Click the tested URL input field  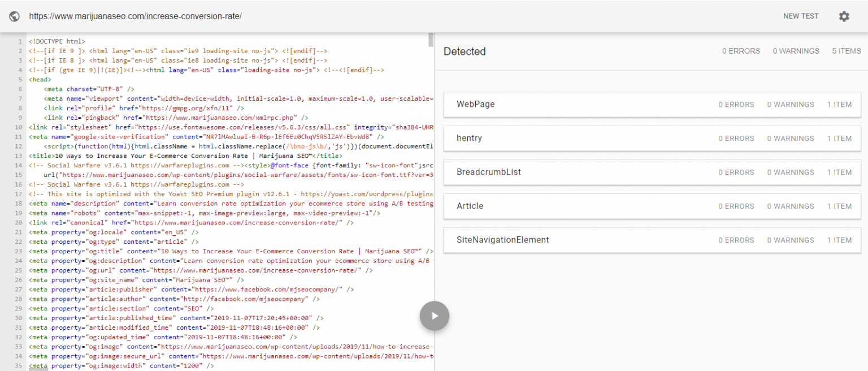[x=136, y=16]
